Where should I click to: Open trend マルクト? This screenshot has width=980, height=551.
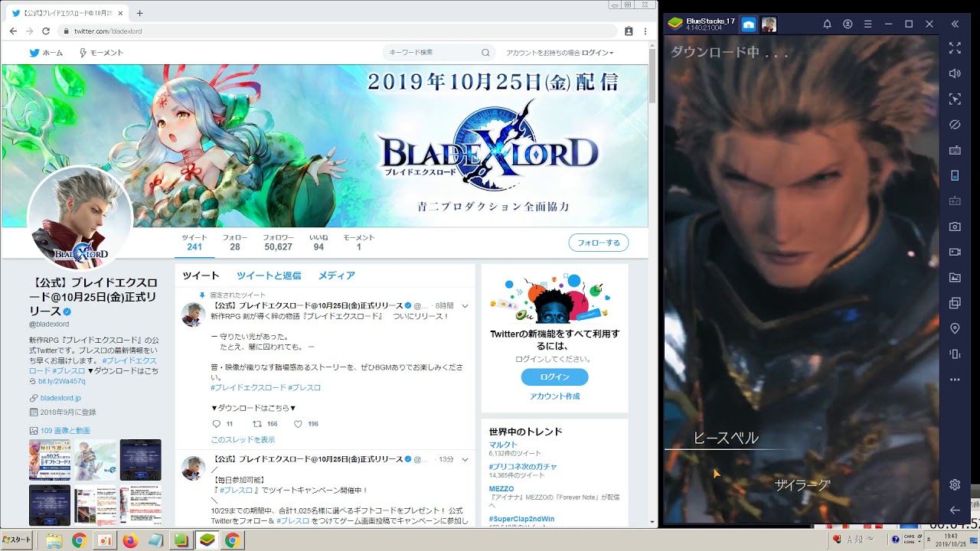[x=503, y=445]
